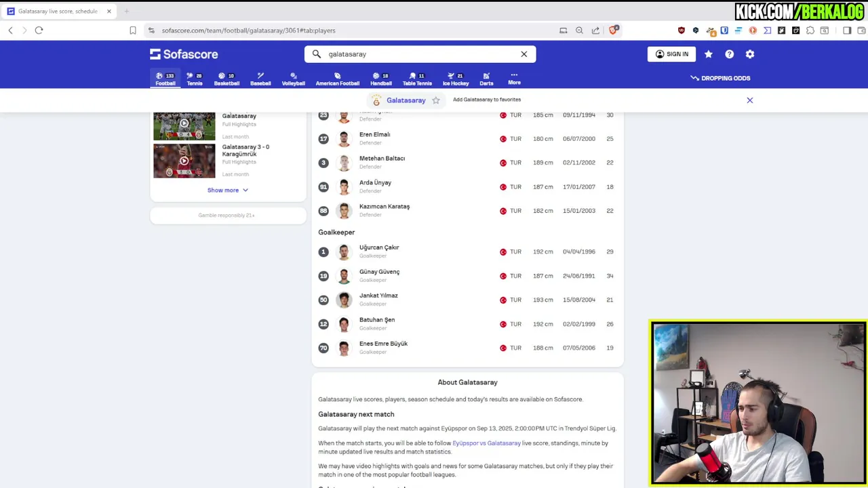Click Turkey flag icon in Jankat Yılmaz row
868x488 pixels.
coord(503,300)
